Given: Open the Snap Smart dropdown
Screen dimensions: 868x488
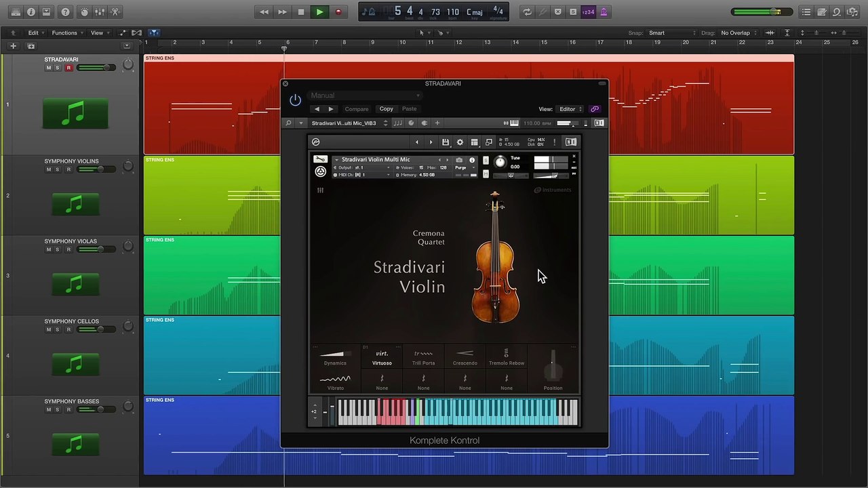Looking at the screenshot, I should click(671, 33).
